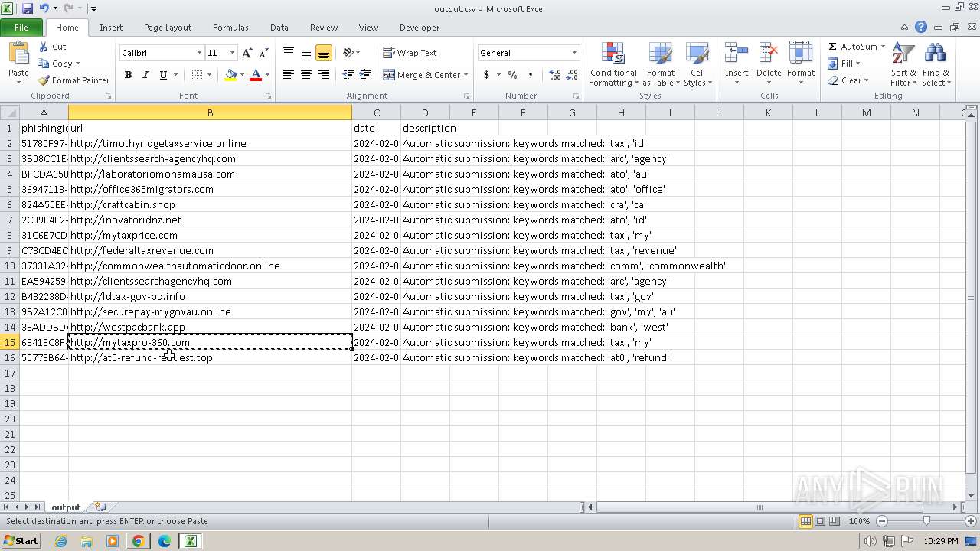This screenshot has width=980, height=551.
Task: Open Format as Table gallery
Action: point(661,65)
